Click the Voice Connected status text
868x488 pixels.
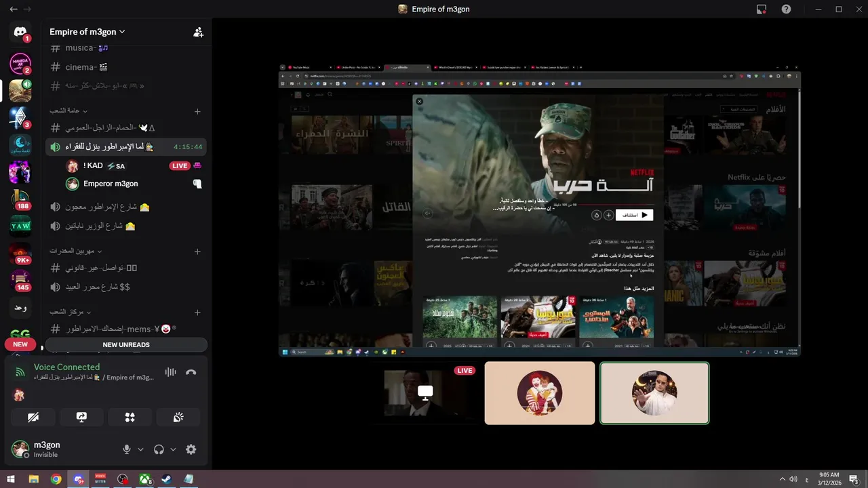[x=66, y=367]
